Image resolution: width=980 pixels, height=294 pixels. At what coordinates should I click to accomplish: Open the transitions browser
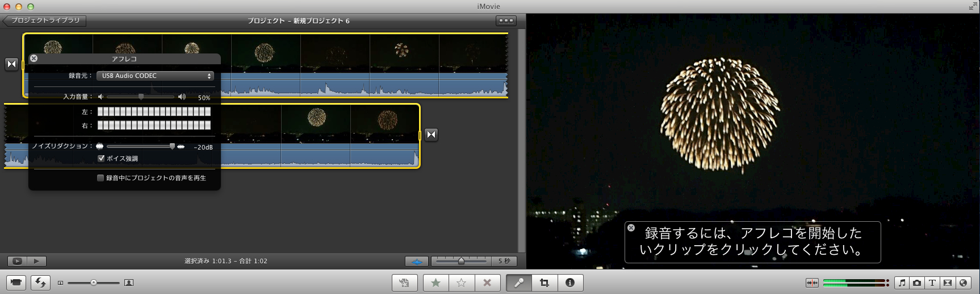coord(948,283)
